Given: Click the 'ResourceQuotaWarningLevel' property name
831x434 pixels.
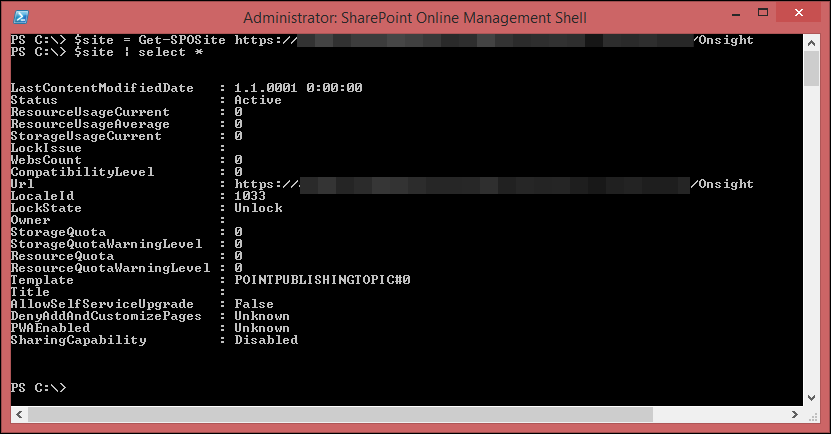Looking at the screenshot, I should 110,268.
